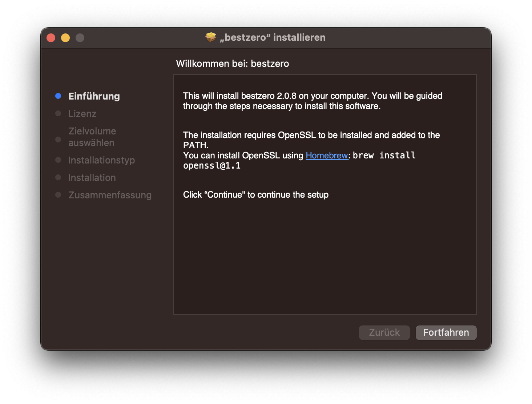Click "This will install bestzero 2.0.8" sentence

pyautogui.click(x=313, y=101)
